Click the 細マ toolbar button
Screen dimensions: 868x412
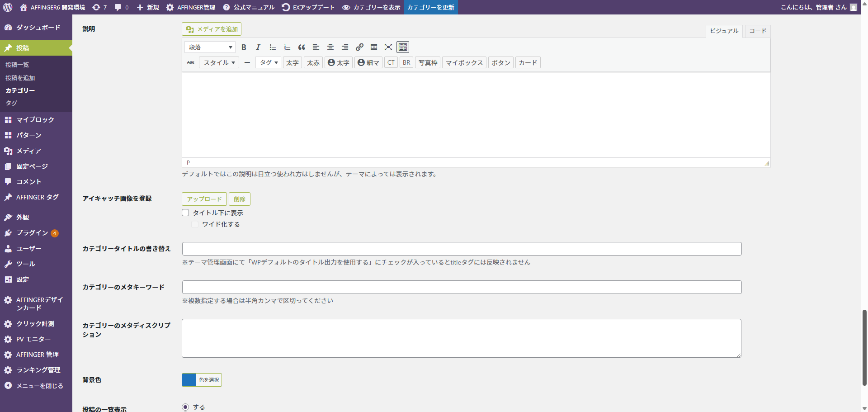pos(368,62)
